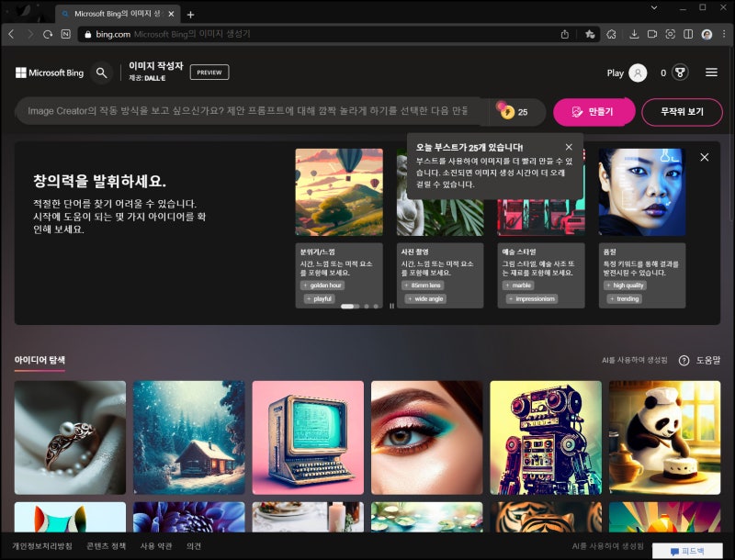The height and width of the screenshot is (560, 735).
Task: Click the Bing search magnifier icon
Action: 101,73
